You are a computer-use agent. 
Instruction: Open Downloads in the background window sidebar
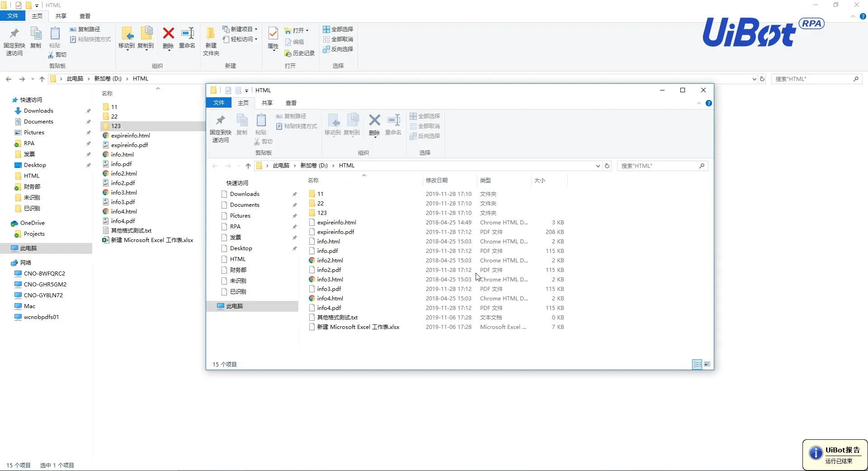pyautogui.click(x=38, y=111)
